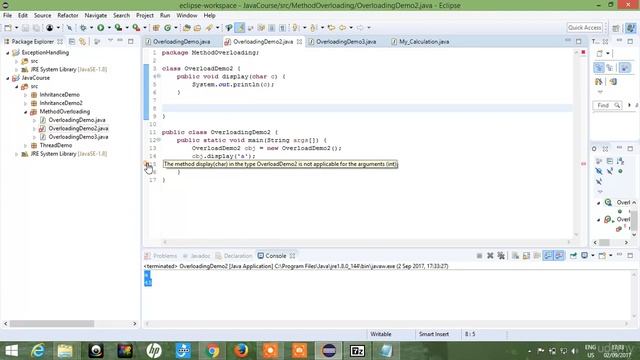Open the Open Console dropdown arrow
The image size is (640, 360).
611,256
